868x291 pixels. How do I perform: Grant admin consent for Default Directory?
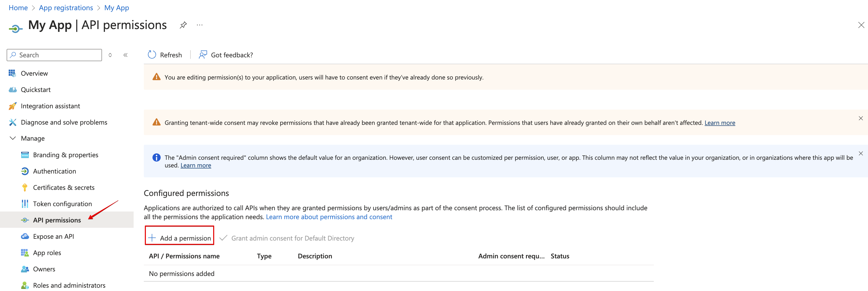click(x=287, y=238)
